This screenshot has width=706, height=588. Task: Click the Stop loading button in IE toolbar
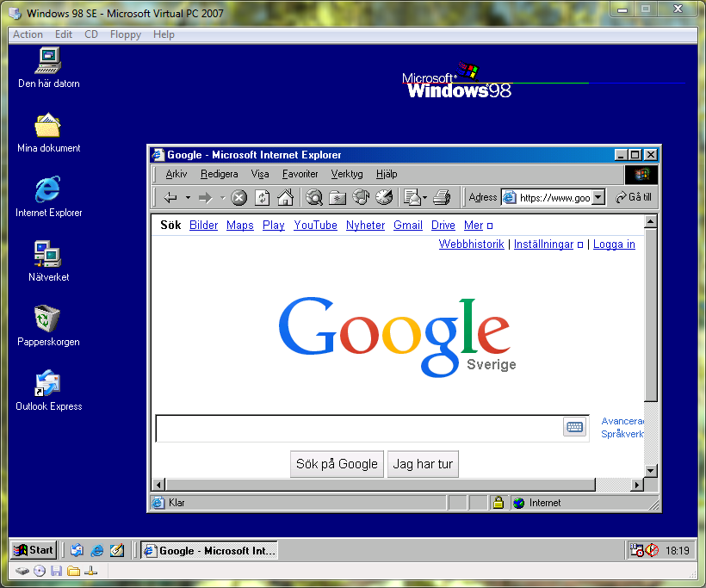click(x=239, y=198)
